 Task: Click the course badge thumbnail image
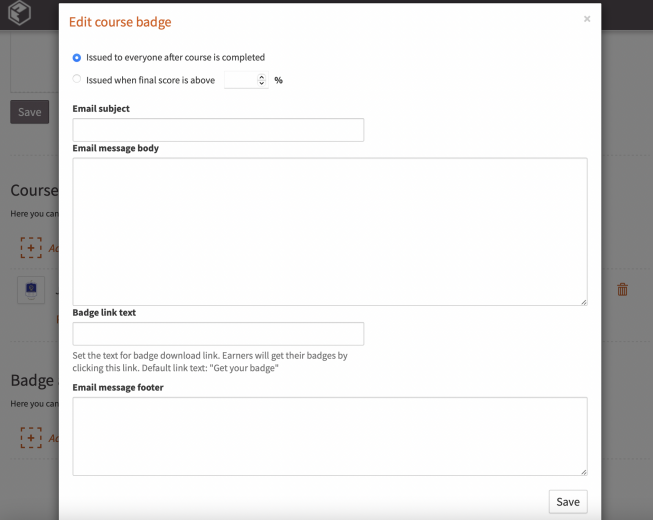(31, 290)
